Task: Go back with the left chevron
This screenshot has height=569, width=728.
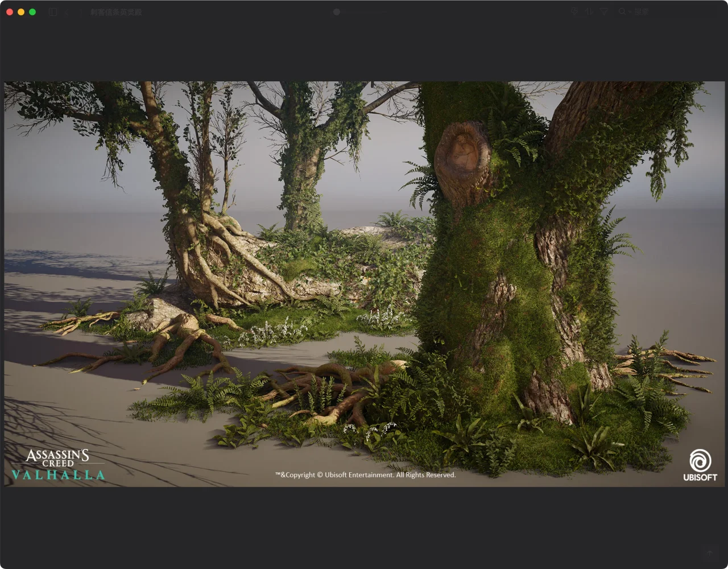Action: pos(67,12)
